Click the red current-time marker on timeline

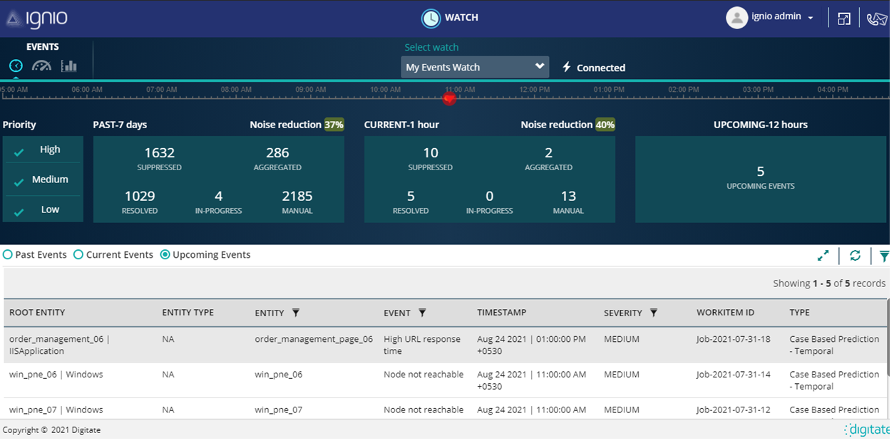point(449,98)
